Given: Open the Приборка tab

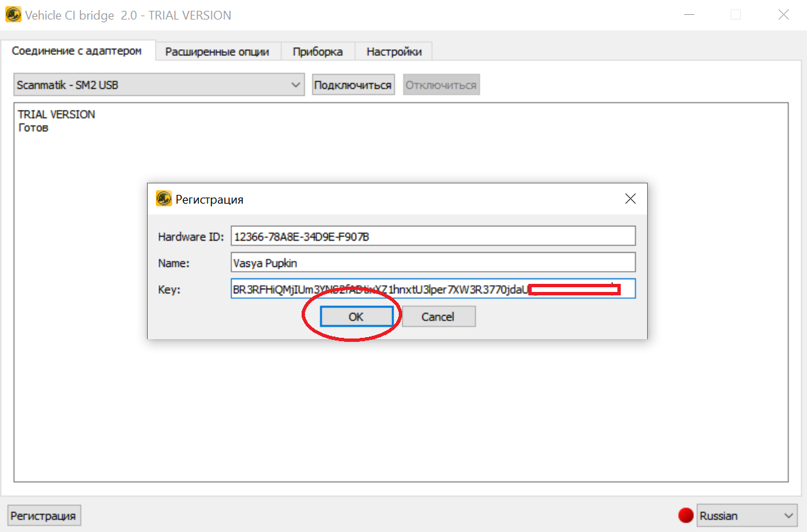Looking at the screenshot, I should tap(318, 51).
